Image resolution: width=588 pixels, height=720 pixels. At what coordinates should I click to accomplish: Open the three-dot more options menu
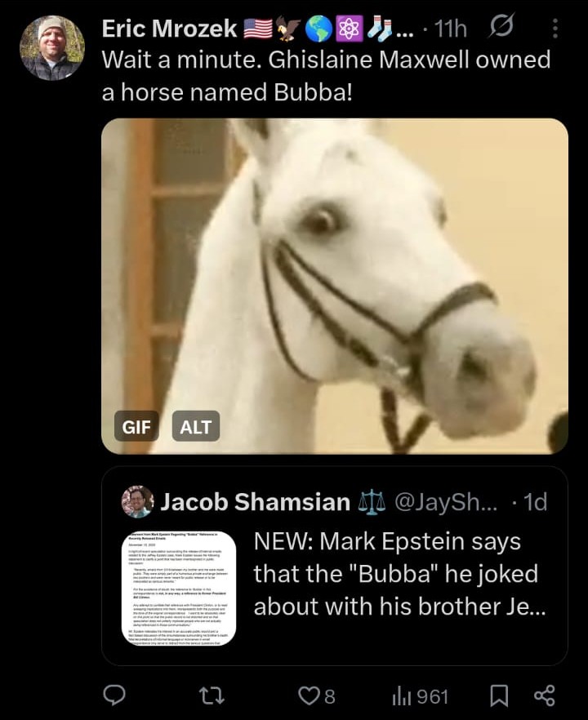[555, 29]
